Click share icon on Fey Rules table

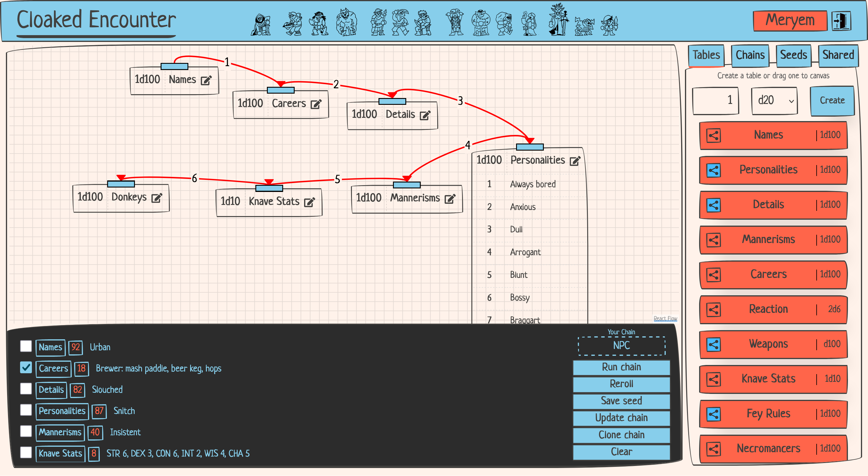713,414
